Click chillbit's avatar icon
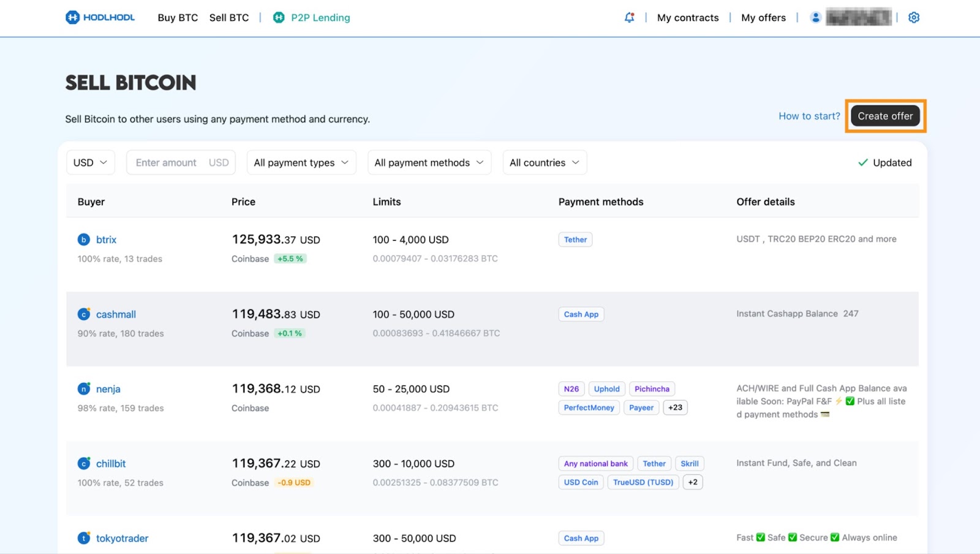Image resolution: width=980 pixels, height=554 pixels. point(84,464)
